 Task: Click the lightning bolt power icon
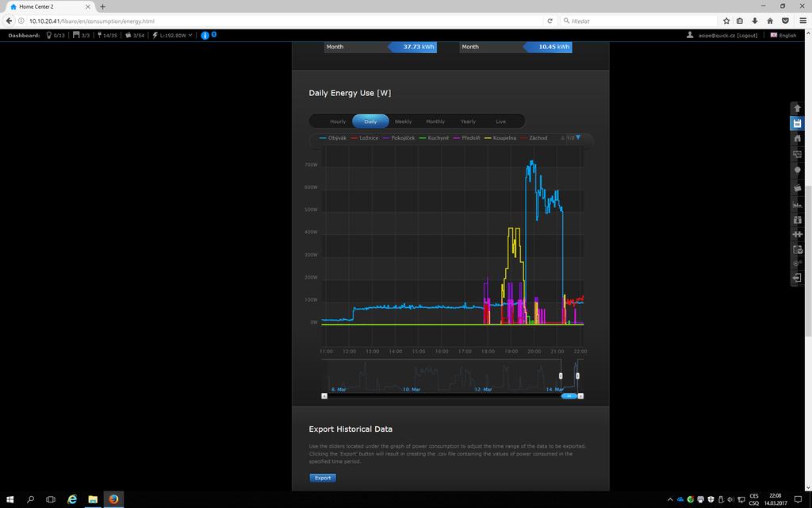pyautogui.click(x=155, y=35)
